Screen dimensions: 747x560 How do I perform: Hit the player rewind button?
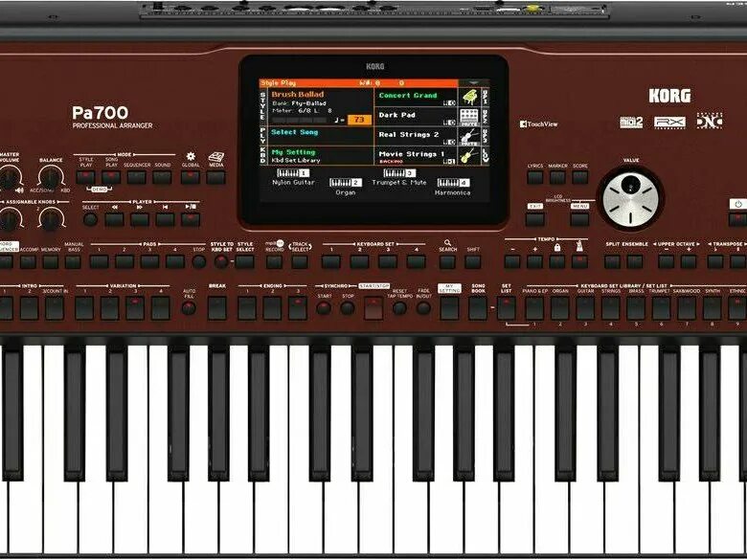click(114, 219)
